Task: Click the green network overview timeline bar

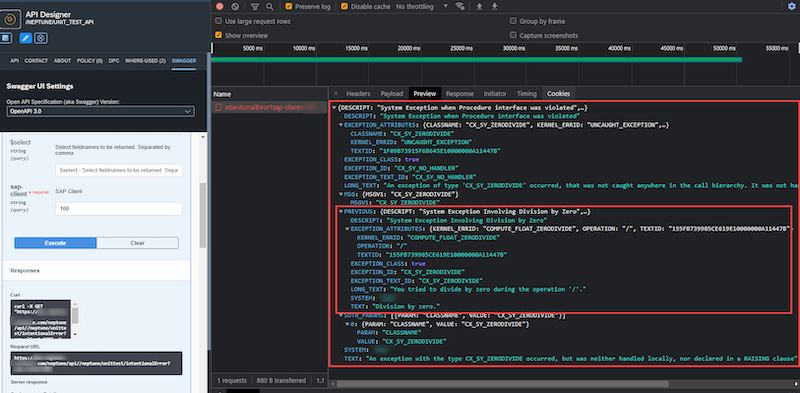Action: 477,60
